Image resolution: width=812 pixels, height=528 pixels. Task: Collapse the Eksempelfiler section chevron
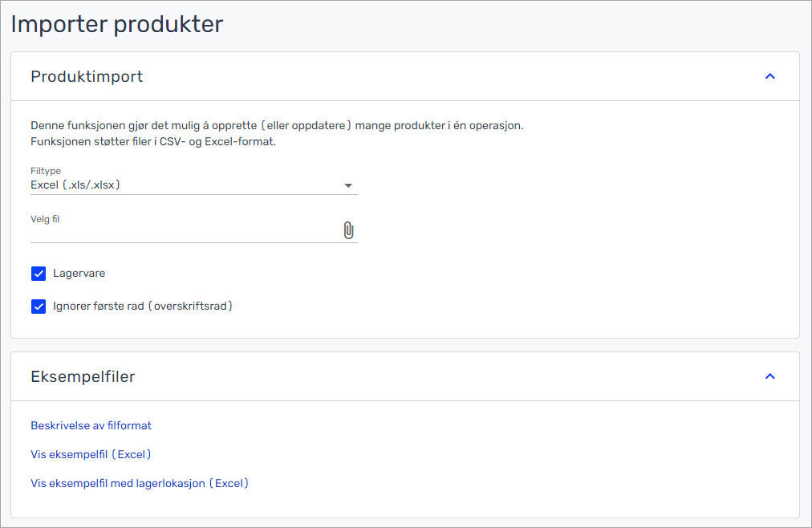pyautogui.click(x=770, y=376)
